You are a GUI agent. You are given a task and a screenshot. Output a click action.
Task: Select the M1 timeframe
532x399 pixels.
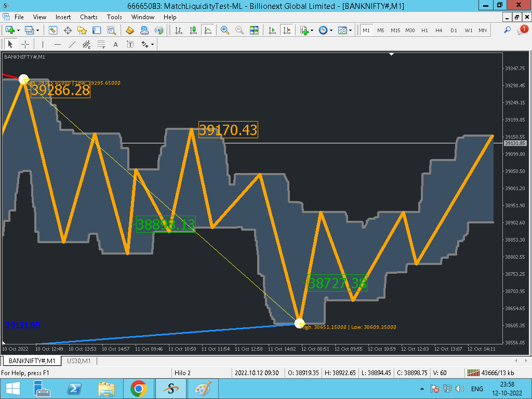366,30
